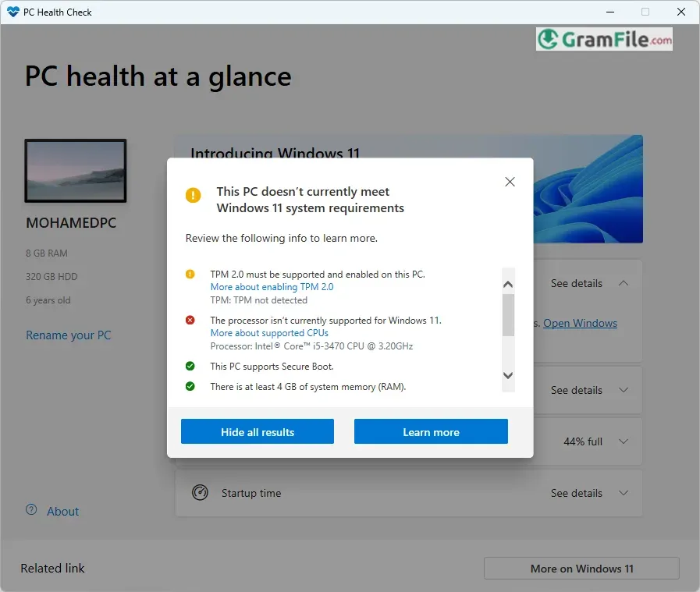Click the Startup time row label
Screen dimensions: 700x592
(x=251, y=493)
